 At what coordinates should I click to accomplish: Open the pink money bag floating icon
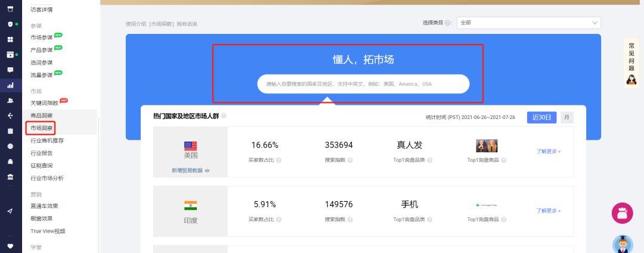[622, 213]
